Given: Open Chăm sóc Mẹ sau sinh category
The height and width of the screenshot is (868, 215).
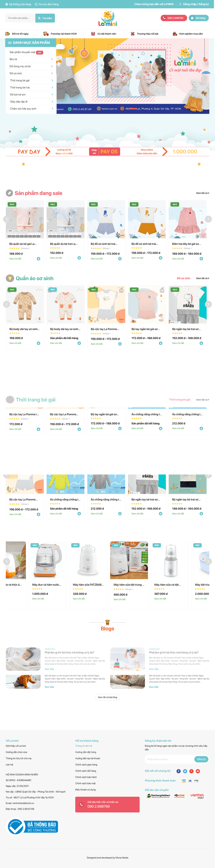Looking at the screenshot, I should pyautogui.click(x=23, y=109).
